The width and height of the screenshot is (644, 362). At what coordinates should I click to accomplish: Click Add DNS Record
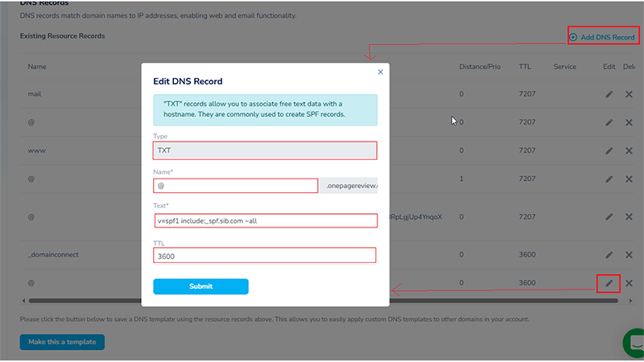coord(603,37)
